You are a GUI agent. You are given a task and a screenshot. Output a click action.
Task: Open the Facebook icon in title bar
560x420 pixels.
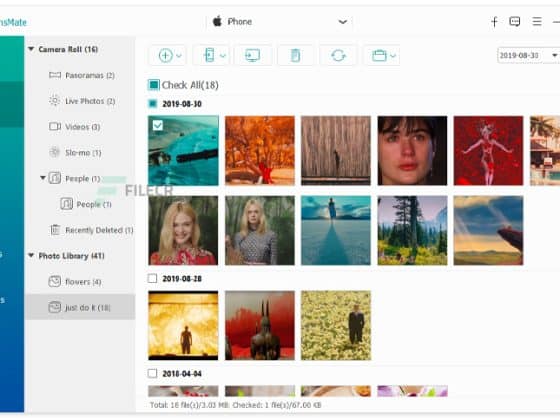[494, 22]
